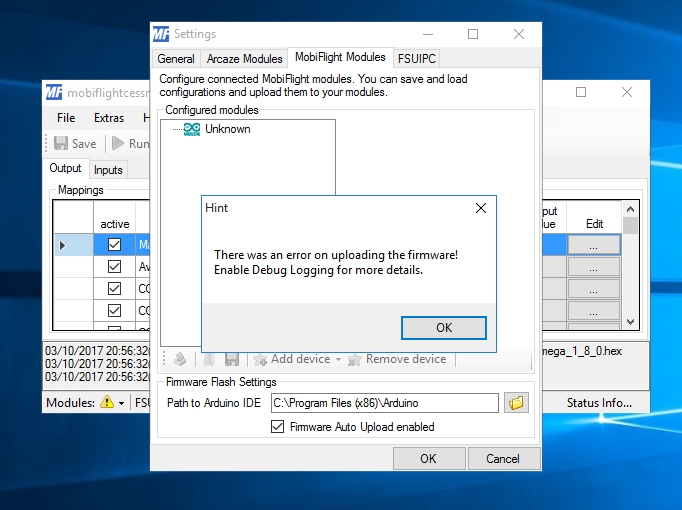Viewport: 682px width, 510px height.
Task: Click Edit ellipsis button in first mapping row
Action: pos(594,245)
